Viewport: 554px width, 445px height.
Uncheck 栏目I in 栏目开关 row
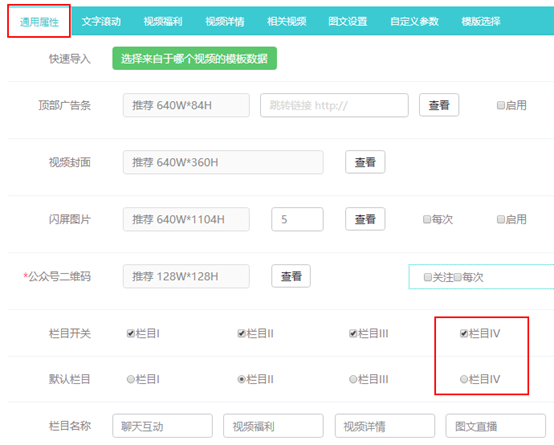coord(131,333)
